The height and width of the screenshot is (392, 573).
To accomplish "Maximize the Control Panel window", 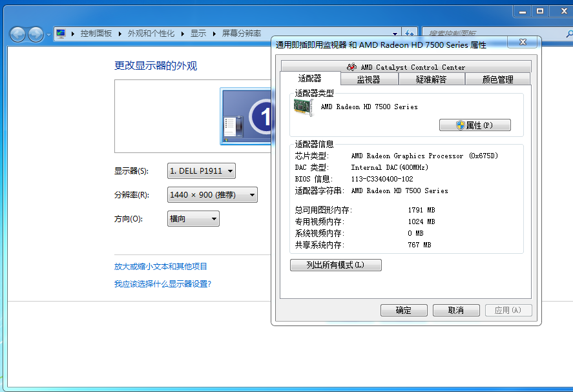I will pos(540,12).
